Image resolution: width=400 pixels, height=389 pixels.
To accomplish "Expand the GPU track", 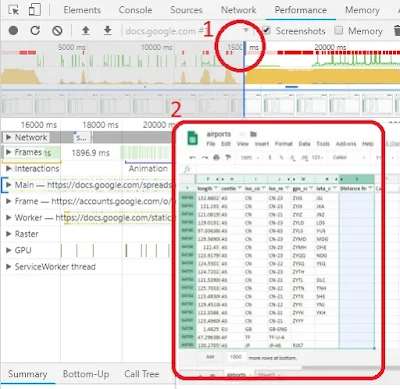I will (x=9, y=250).
